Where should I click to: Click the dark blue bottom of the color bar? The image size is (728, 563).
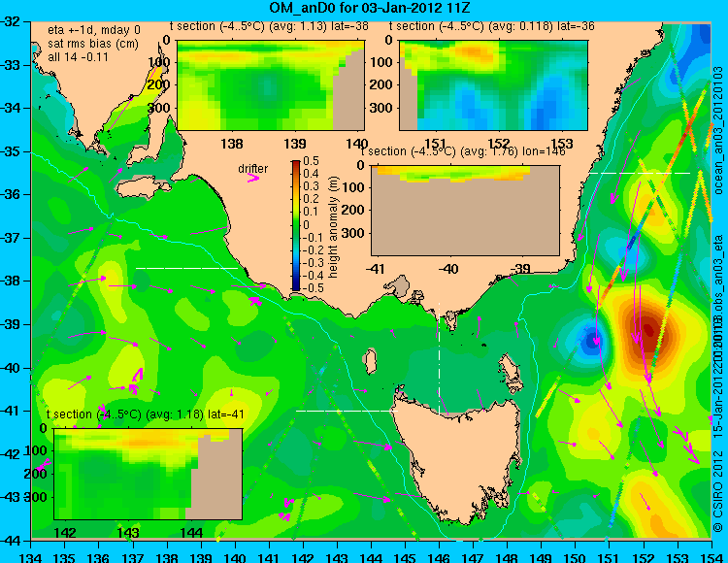point(296,286)
